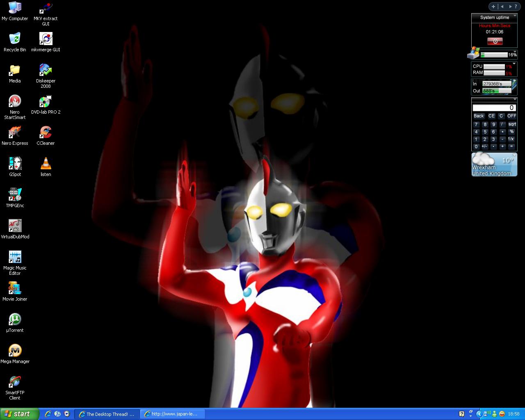Click calculator sqrt button
The width and height of the screenshot is (525, 420).
tap(512, 124)
